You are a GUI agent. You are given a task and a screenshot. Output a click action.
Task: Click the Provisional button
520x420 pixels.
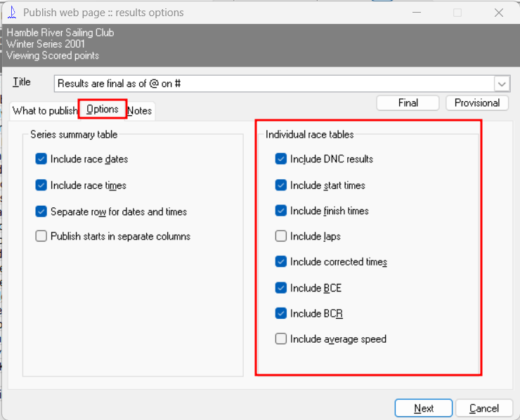pyautogui.click(x=477, y=103)
